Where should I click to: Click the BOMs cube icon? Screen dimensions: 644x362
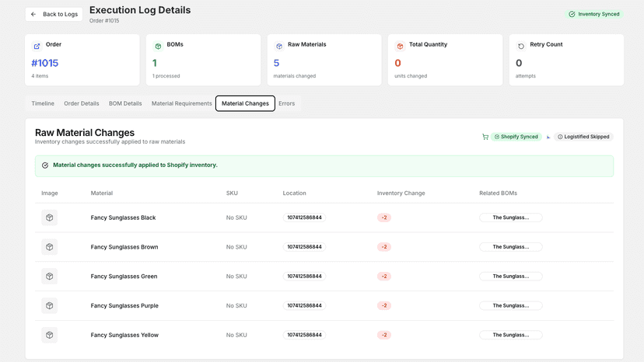(158, 47)
